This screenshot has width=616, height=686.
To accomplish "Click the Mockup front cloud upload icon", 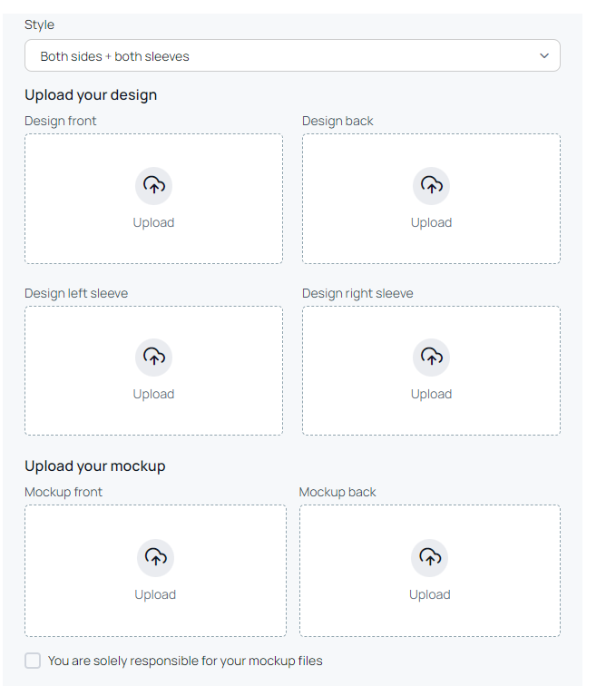I will 155,557.
